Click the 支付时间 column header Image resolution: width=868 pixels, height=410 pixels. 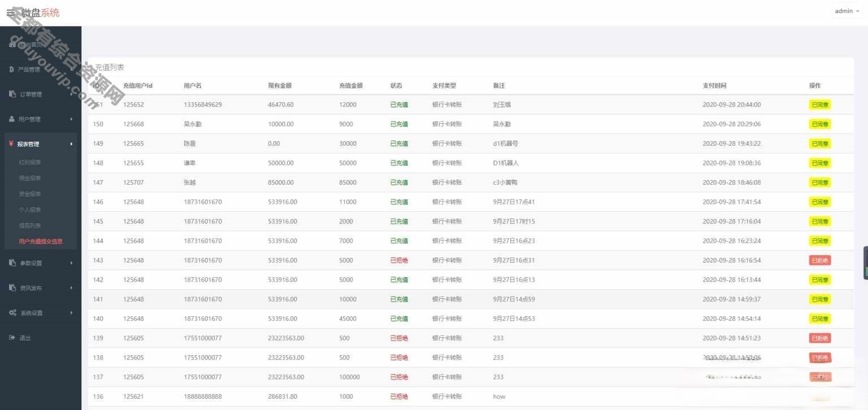click(714, 86)
